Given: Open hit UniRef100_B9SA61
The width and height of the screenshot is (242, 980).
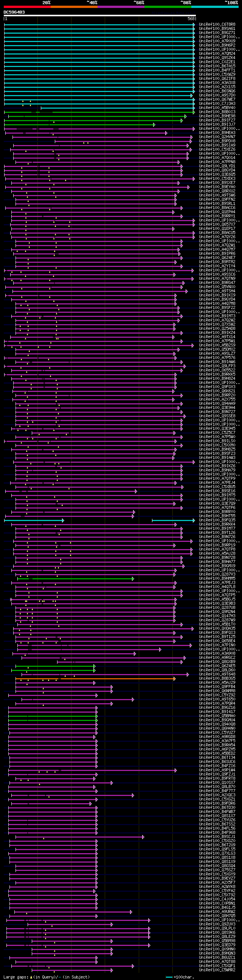Looking at the screenshot, I should (x=217, y=28).
